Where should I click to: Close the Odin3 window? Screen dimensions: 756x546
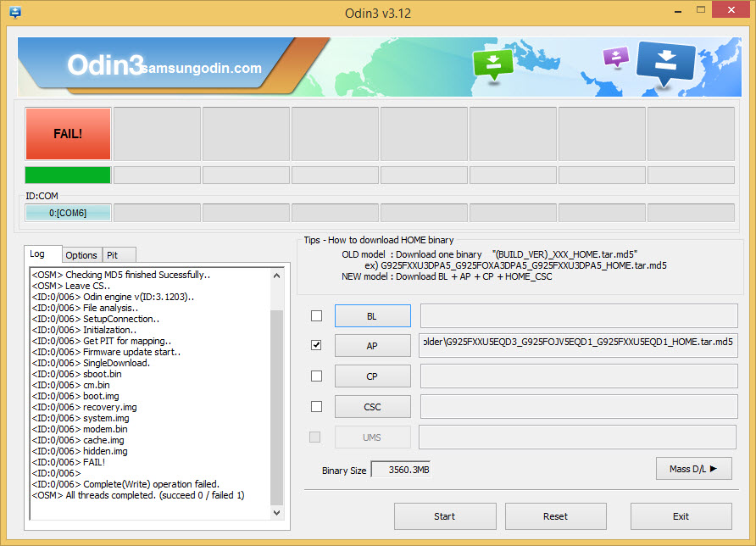point(731,9)
